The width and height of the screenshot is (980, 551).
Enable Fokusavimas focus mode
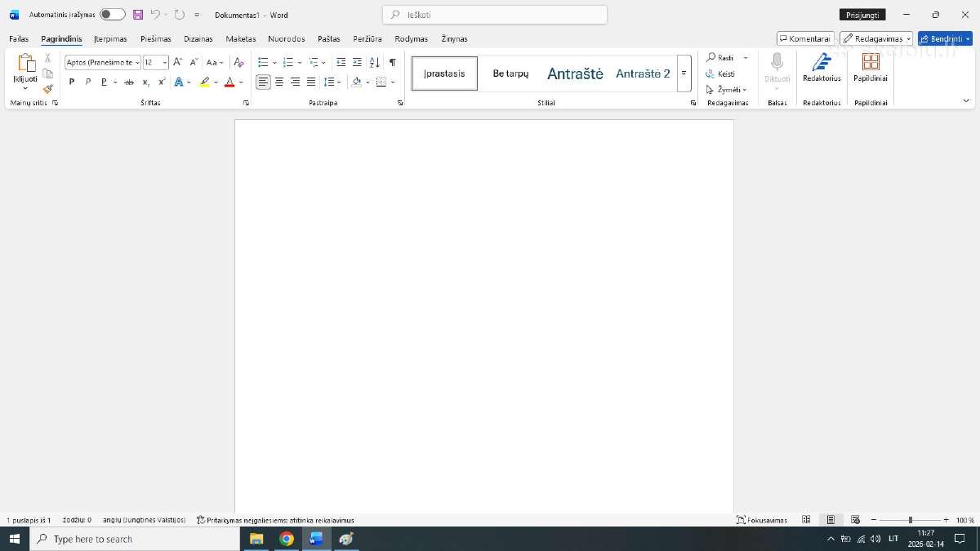tap(761, 520)
